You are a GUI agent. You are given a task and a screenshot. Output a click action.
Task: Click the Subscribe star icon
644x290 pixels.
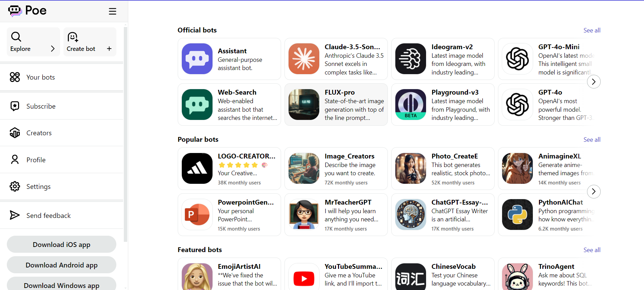point(15,106)
